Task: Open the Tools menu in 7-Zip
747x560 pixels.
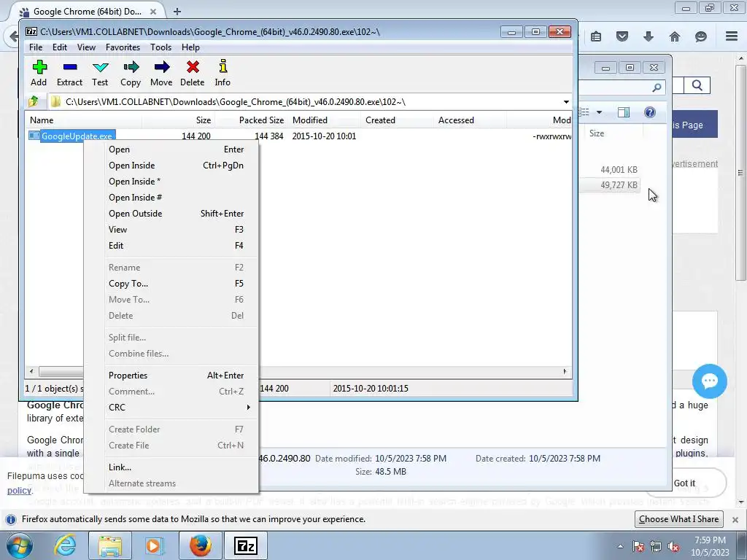Action: [x=160, y=47]
